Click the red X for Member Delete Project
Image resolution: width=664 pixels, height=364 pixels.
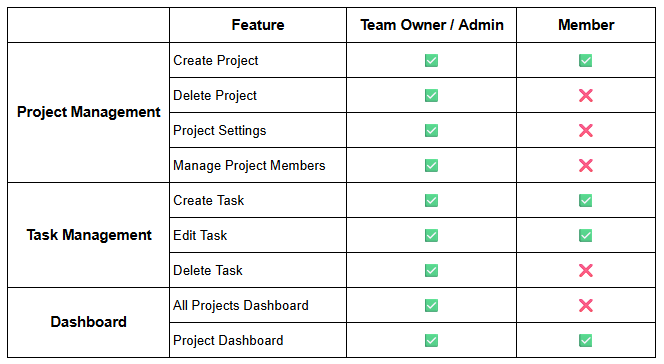pyautogui.click(x=586, y=96)
